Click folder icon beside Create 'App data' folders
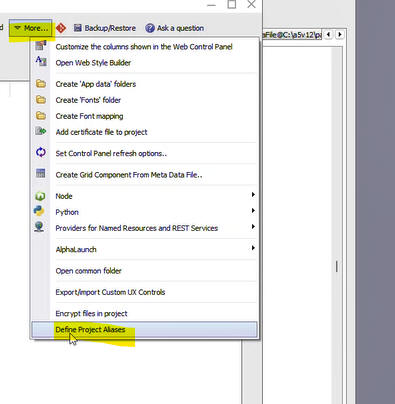This screenshot has width=395, height=404. (41, 83)
